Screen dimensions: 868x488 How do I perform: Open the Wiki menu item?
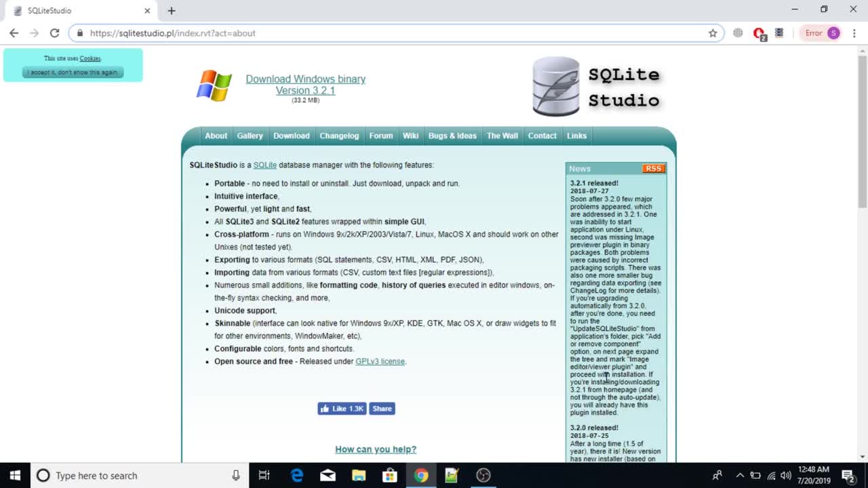click(x=410, y=136)
